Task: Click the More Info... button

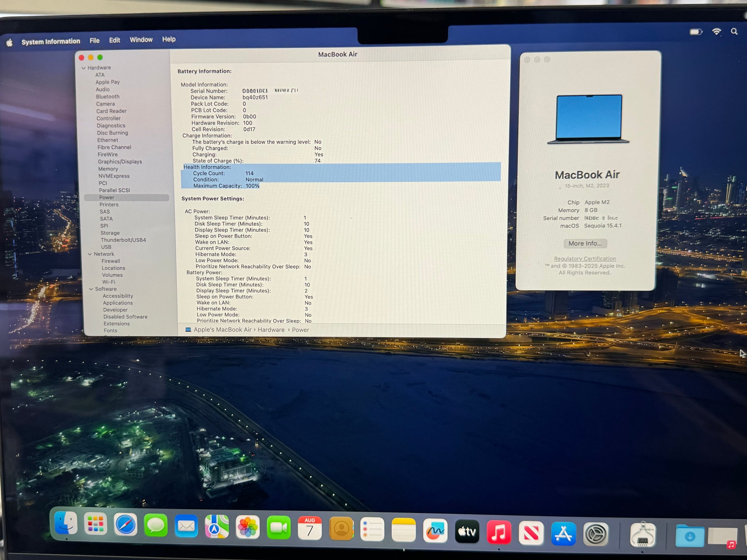Action: [585, 244]
